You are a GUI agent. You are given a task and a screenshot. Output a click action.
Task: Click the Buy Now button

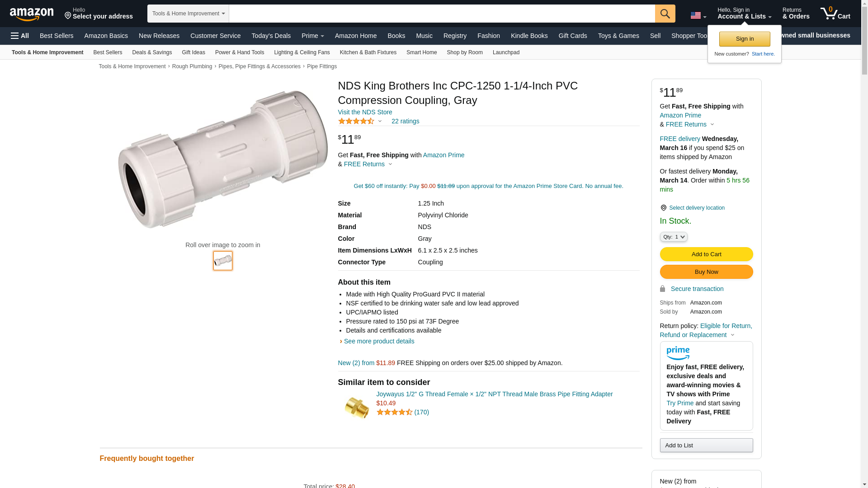click(706, 272)
